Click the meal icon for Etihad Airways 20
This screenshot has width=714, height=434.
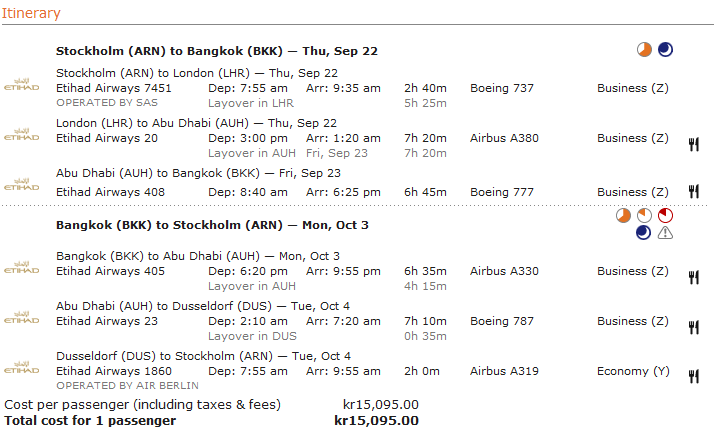(693, 145)
